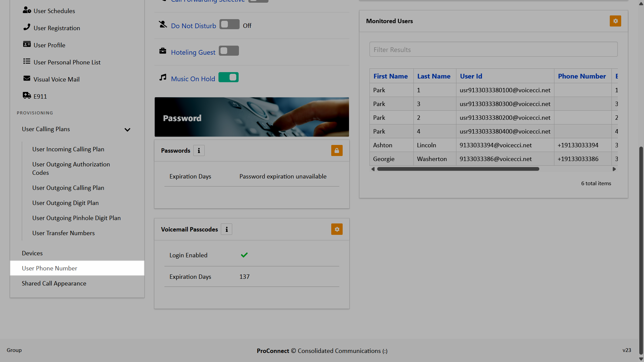644x362 pixels.
Task: Open User Phone Number menu item
Action: (49, 268)
